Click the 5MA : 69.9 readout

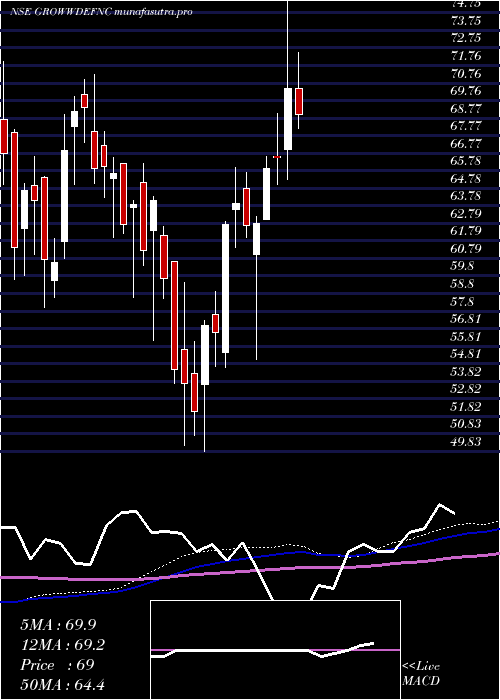coord(58,625)
